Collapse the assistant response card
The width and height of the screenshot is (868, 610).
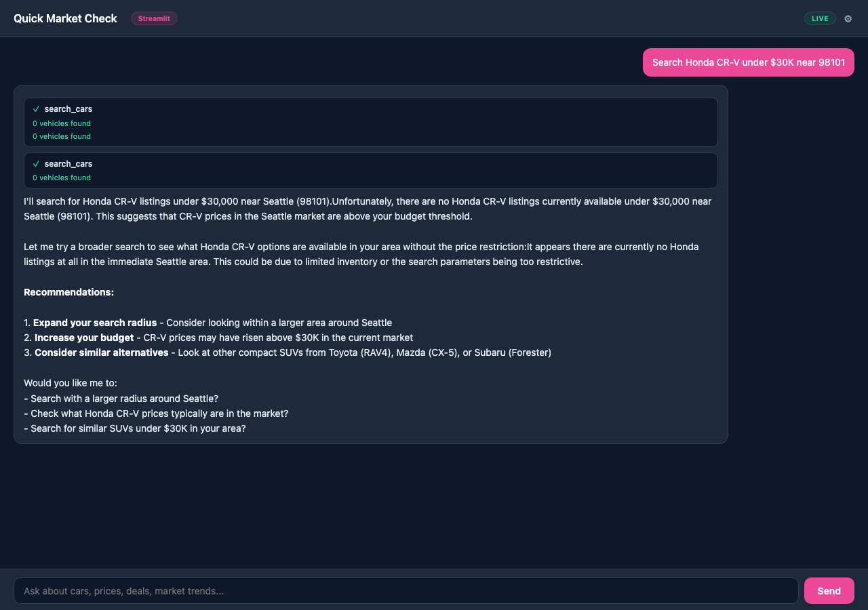[370, 264]
